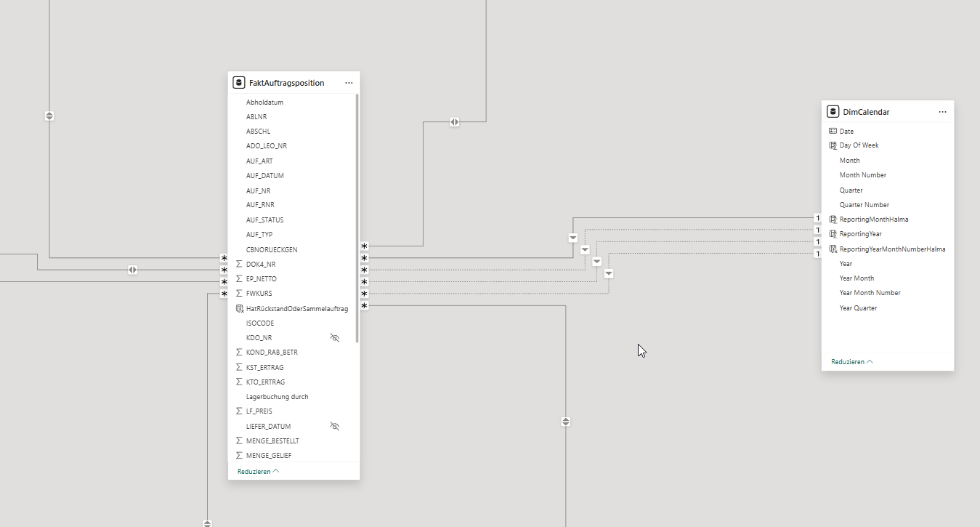Open the DimCalendar more options menu
980x527 pixels.
[942, 112]
